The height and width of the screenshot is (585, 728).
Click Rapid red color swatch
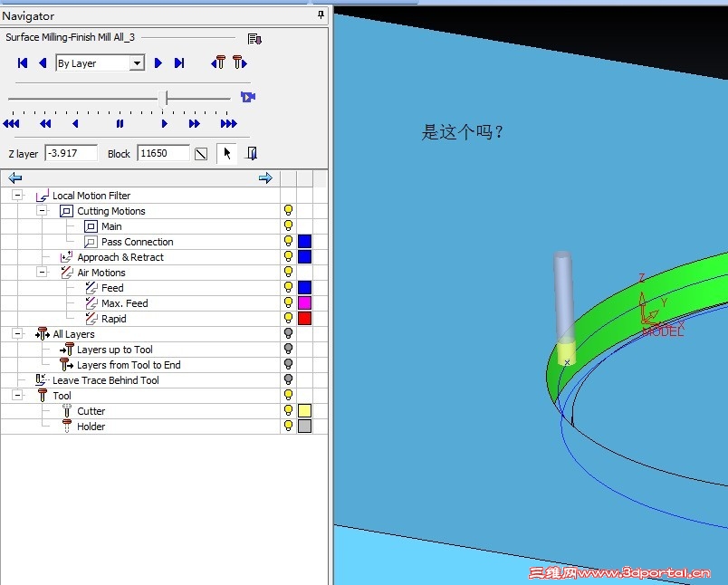click(x=304, y=319)
